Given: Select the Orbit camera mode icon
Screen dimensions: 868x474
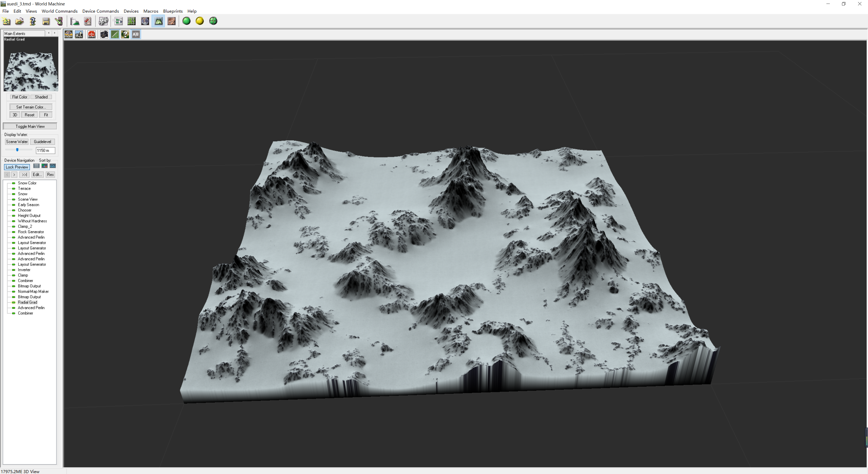Looking at the screenshot, I should tap(68, 34).
